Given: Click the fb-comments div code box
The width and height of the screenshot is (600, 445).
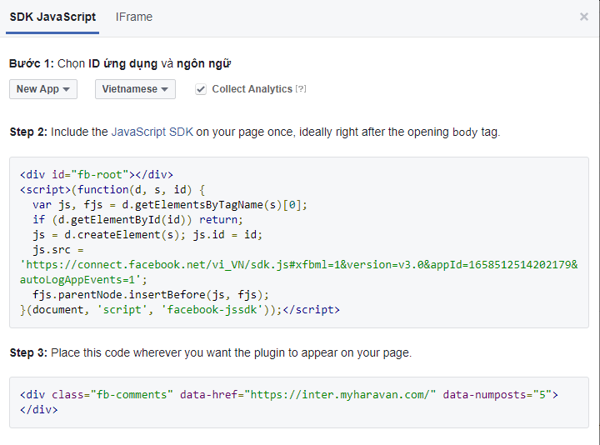Looking at the screenshot, I should point(298,403).
